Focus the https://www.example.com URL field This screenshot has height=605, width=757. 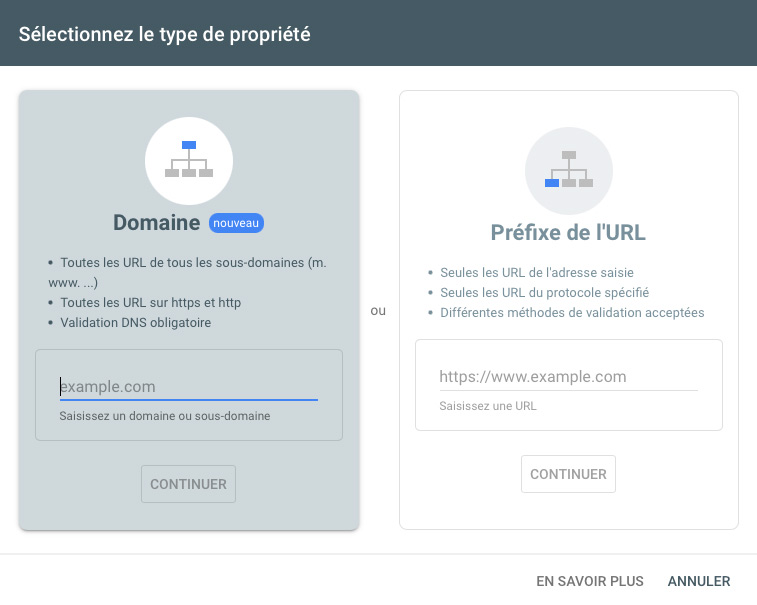click(x=569, y=377)
